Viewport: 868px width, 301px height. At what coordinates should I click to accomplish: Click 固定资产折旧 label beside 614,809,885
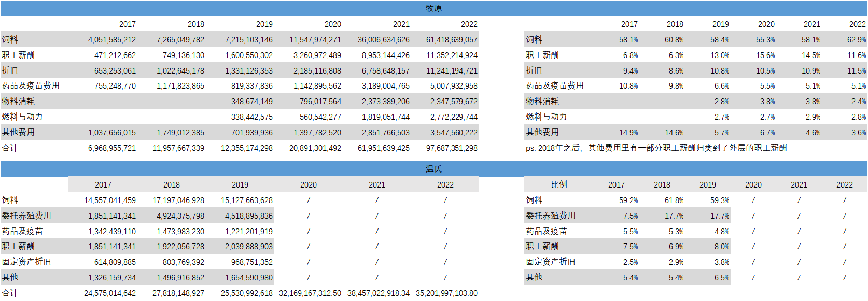tap(26, 262)
